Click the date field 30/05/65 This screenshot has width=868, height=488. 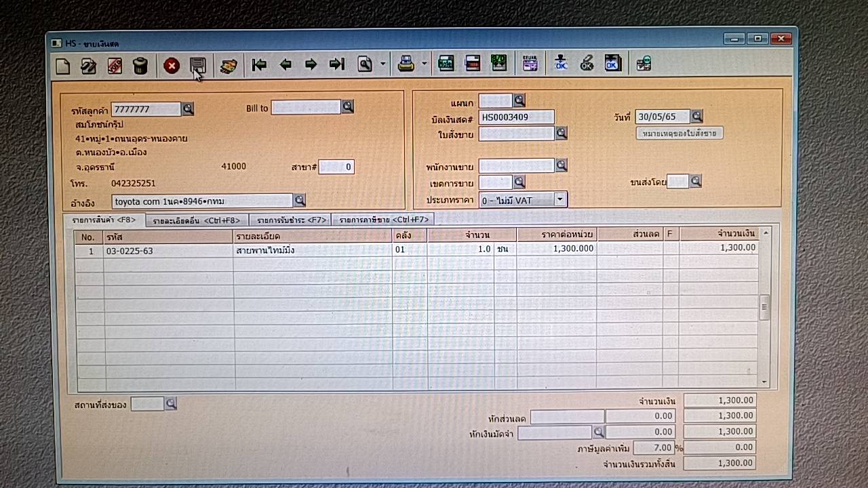click(x=662, y=116)
